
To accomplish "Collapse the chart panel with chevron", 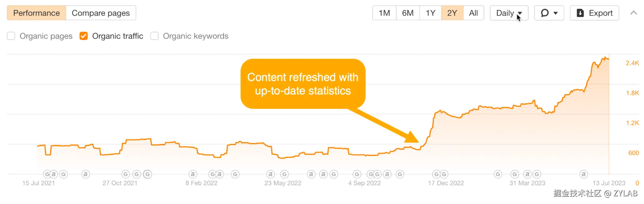I will pos(633,13).
